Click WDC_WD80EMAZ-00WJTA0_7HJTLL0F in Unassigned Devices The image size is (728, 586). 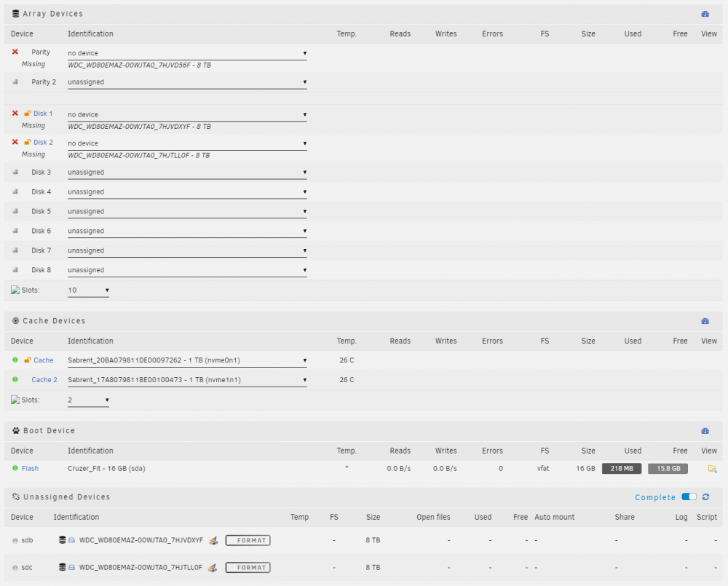(x=141, y=567)
